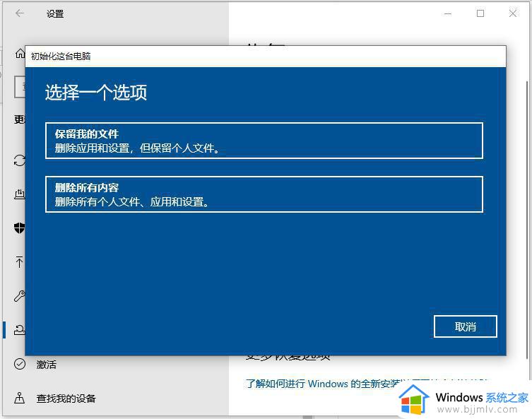532x419 pixels.
Task: Click the 选择一个选项 heading
Action: click(x=96, y=93)
